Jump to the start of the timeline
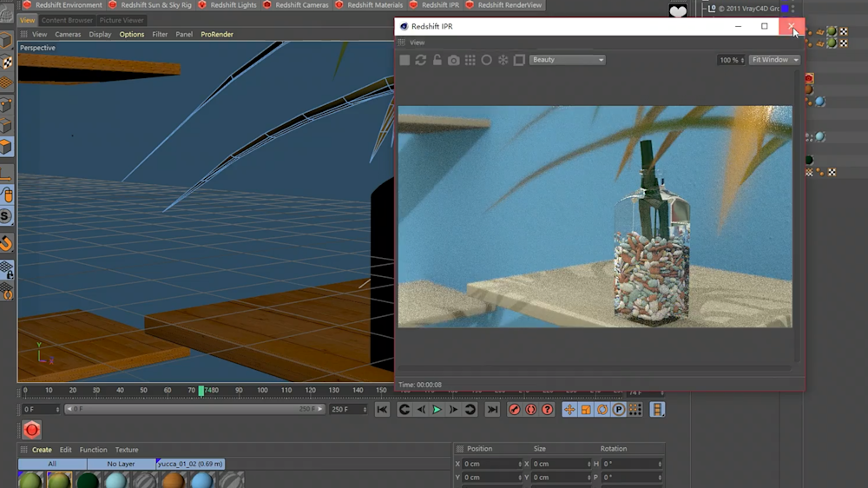This screenshot has width=868, height=488. [382, 410]
